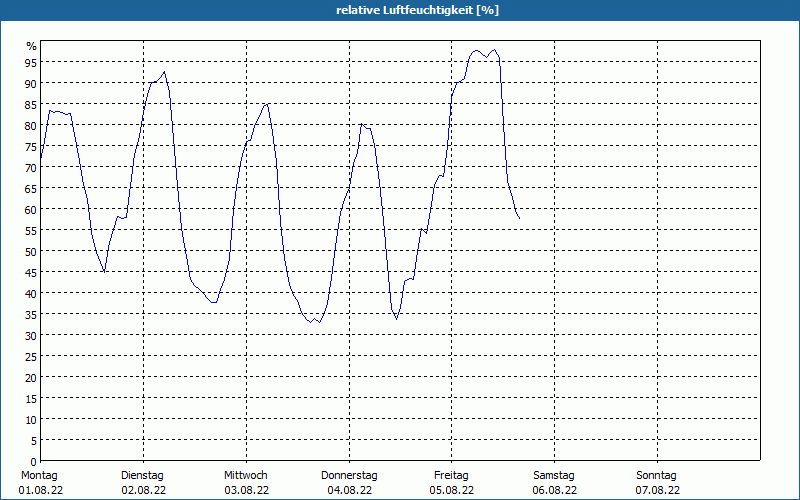Pick the Freitag day label
Image resolution: width=800 pixels, height=500 pixels.
pos(451,475)
